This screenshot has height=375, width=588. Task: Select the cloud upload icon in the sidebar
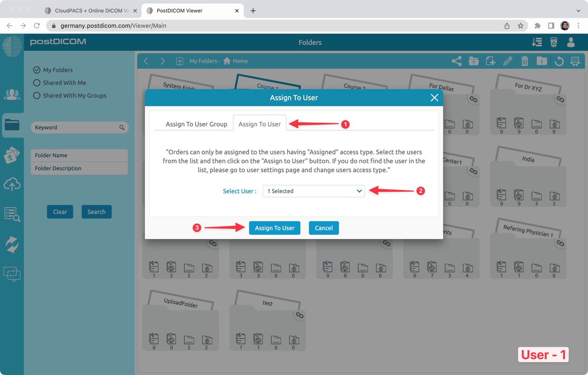(x=12, y=184)
